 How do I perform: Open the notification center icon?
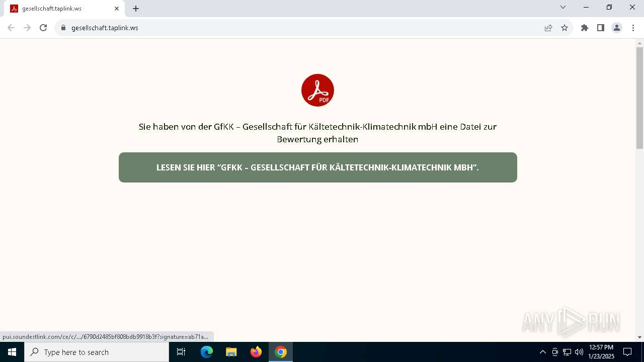pos(627,352)
